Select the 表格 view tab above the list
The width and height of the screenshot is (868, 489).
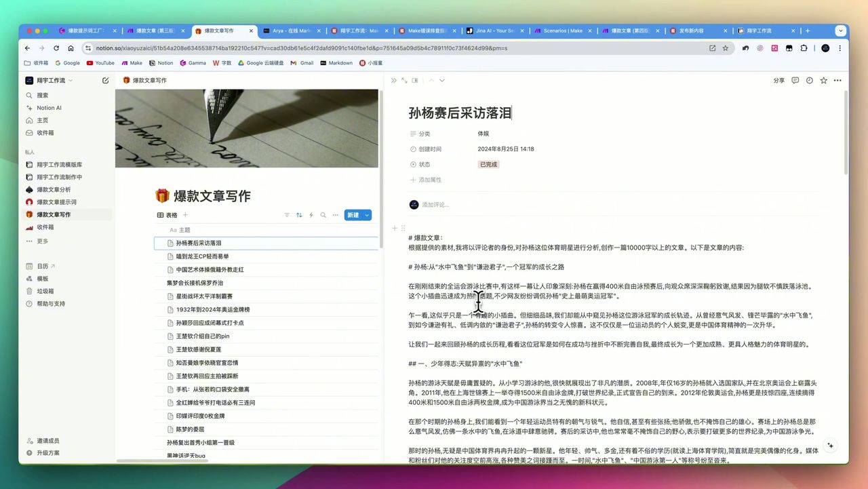(166, 215)
